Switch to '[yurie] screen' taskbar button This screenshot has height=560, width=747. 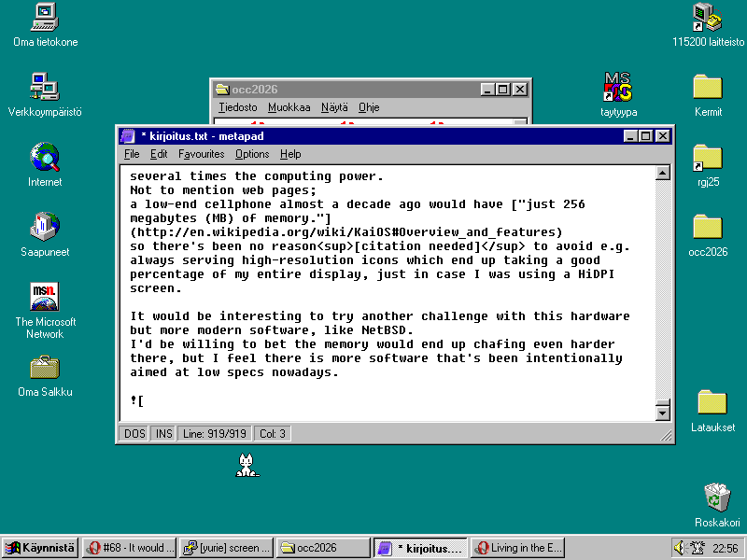[x=227, y=548]
